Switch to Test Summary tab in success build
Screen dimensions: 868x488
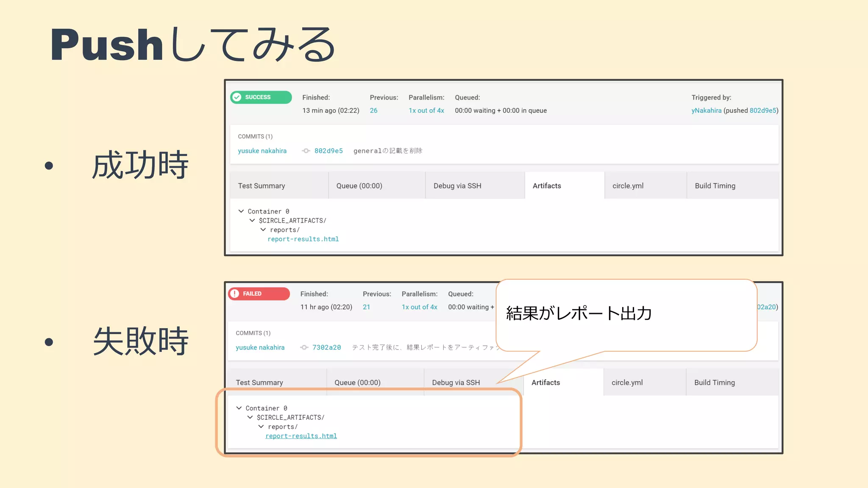[279, 186]
